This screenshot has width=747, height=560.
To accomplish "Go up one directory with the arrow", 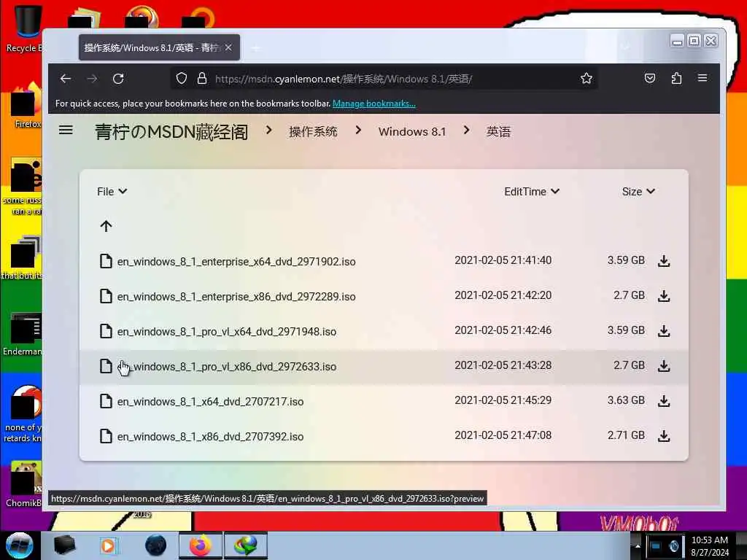I will click(107, 226).
